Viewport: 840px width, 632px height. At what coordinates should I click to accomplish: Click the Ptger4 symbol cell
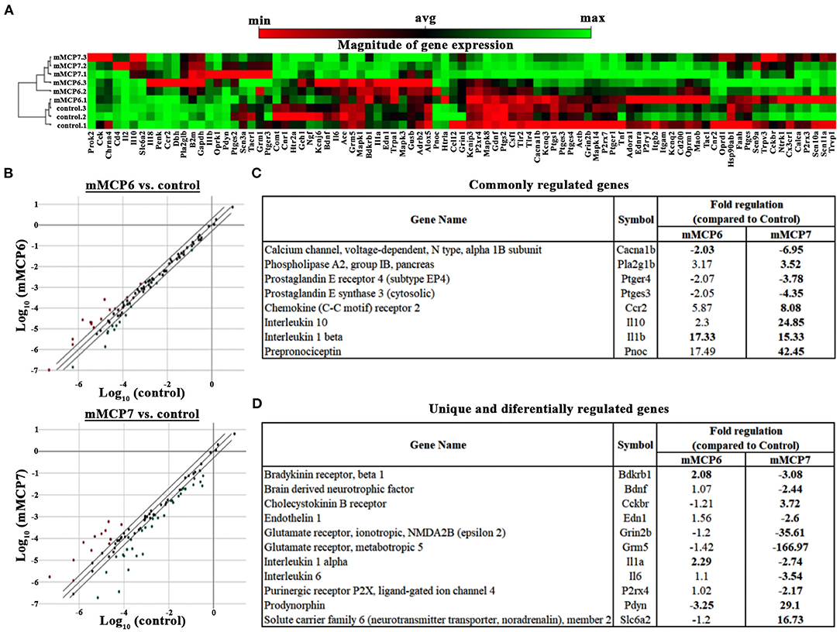coord(636,279)
